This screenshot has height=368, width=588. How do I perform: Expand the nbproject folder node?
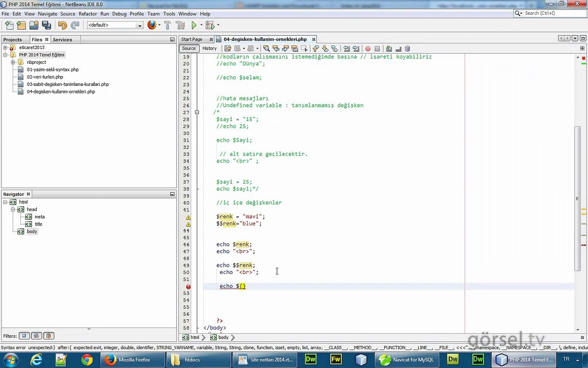tap(13, 62)
